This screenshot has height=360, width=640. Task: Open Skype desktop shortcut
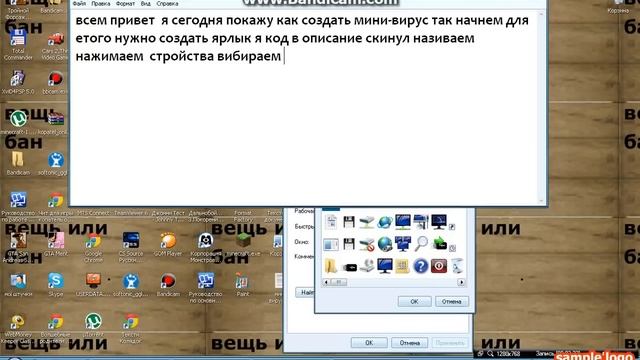56,284
